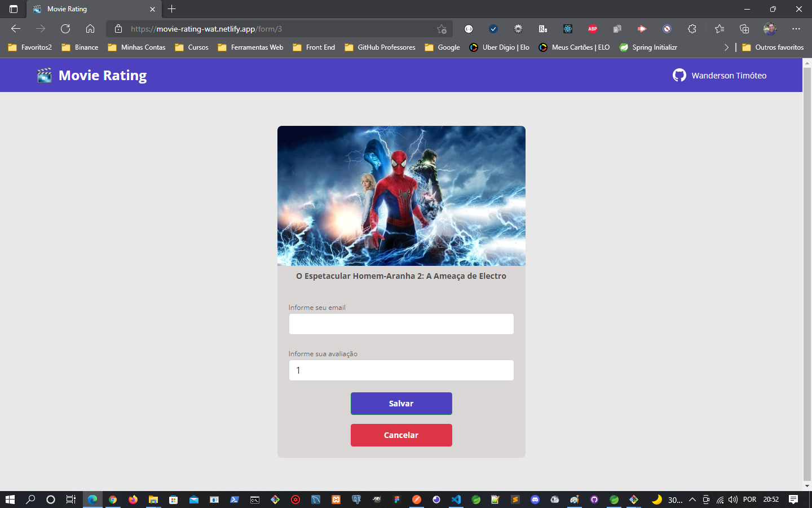
Task: Show hidden system tray icons
Action: pos(692,500)
